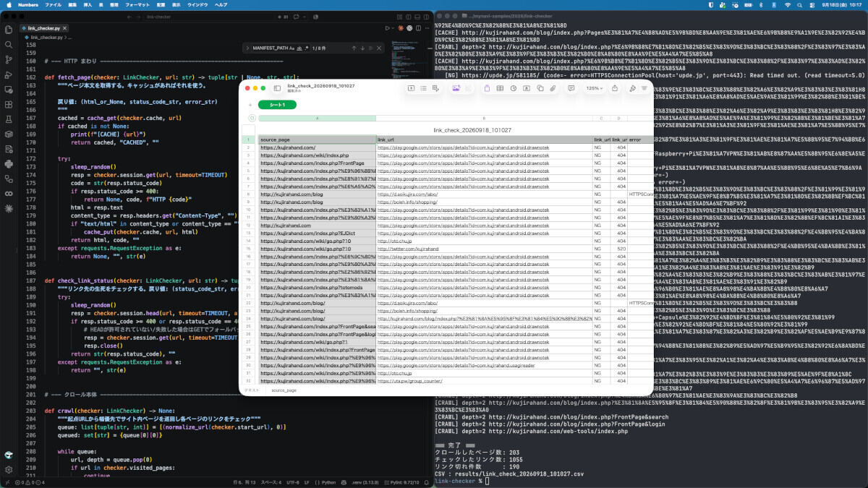Change encoding via UTF-8 status item
The image size is (868, 488).
pos(293,482)
